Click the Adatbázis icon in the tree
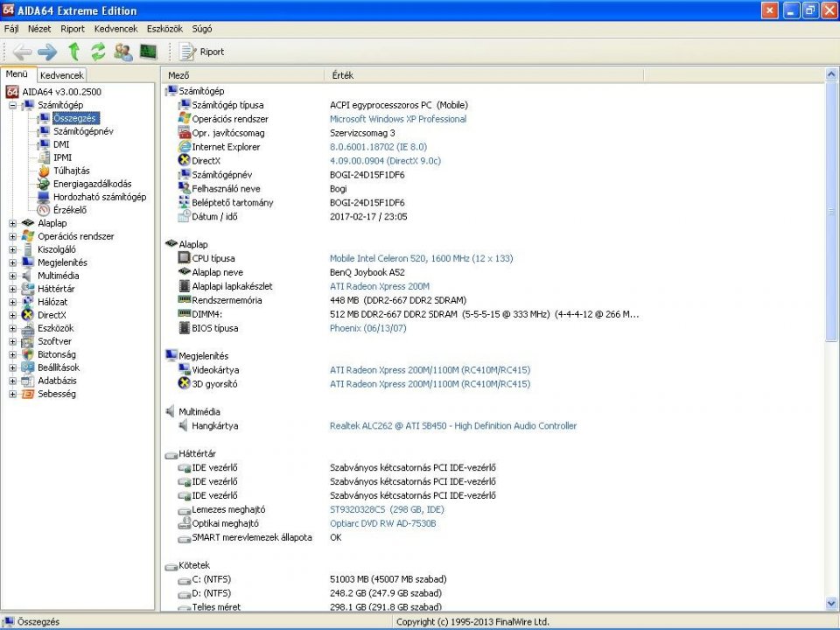 coord(28,381)
